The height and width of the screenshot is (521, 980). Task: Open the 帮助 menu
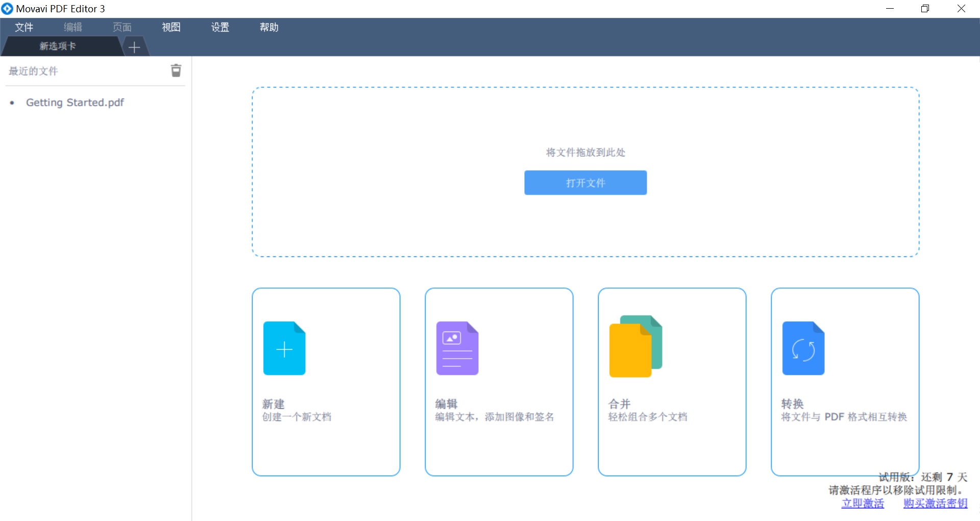click(x=269, y=27)
